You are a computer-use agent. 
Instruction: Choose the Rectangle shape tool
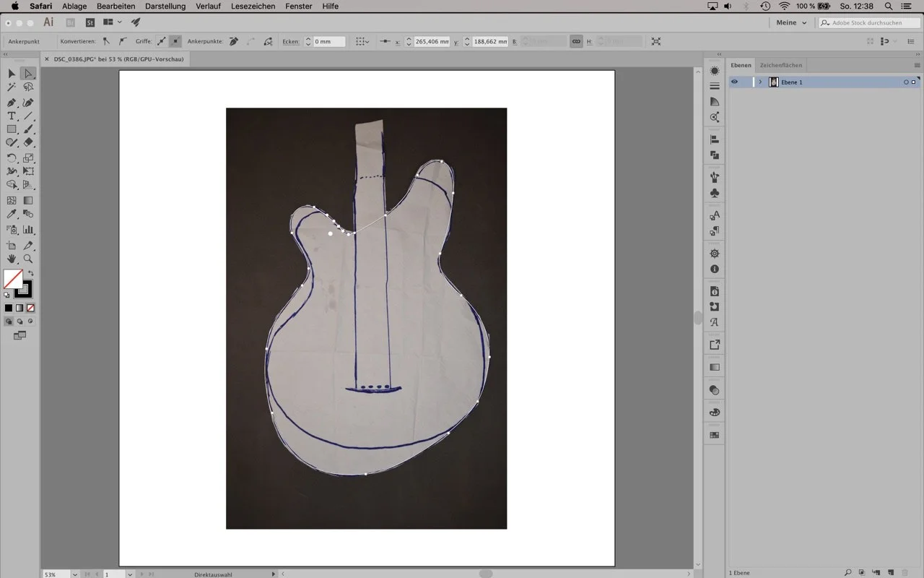tap(12, 130)
